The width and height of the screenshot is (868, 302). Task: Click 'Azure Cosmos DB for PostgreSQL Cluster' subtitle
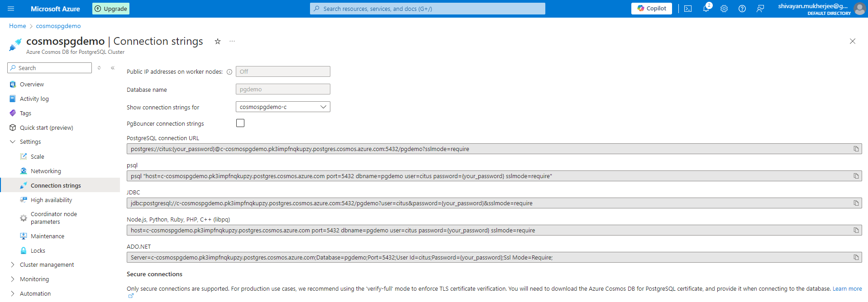(75, 52)
